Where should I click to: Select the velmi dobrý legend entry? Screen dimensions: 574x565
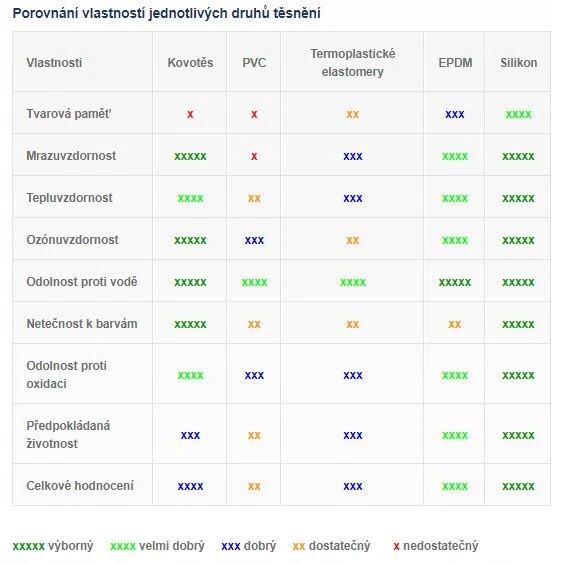click(157, 546)
